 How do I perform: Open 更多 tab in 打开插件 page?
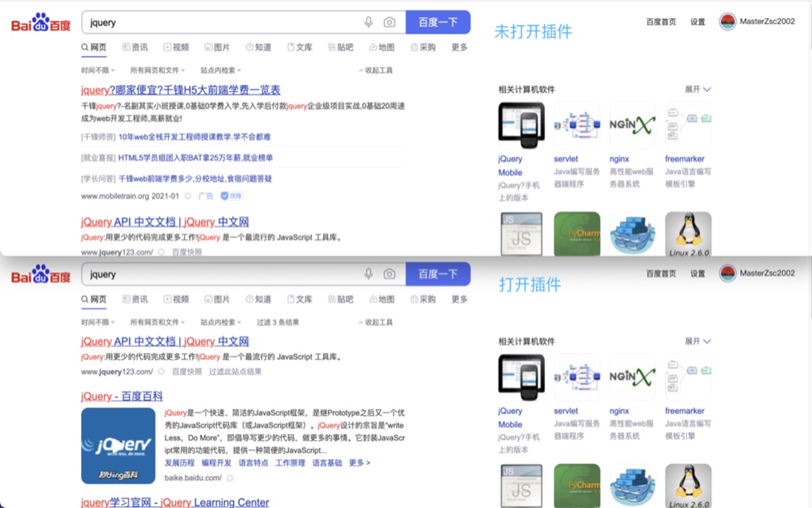coord(459,299)
